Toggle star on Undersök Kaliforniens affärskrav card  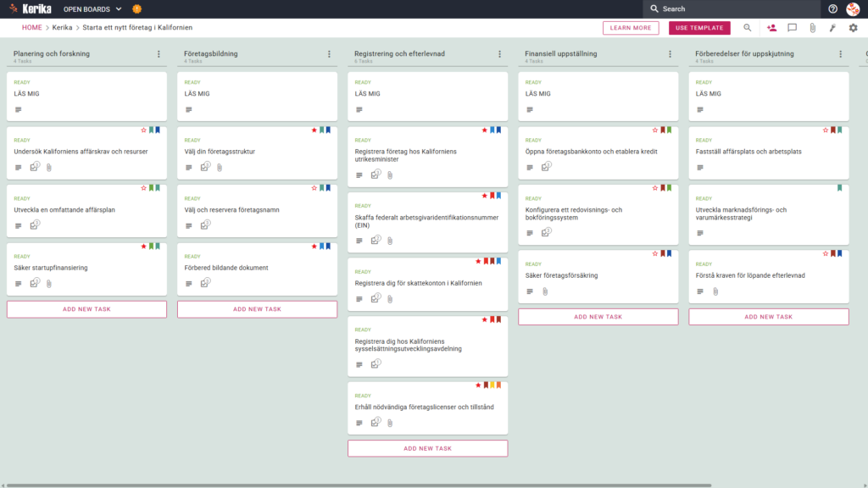point(143,130)
